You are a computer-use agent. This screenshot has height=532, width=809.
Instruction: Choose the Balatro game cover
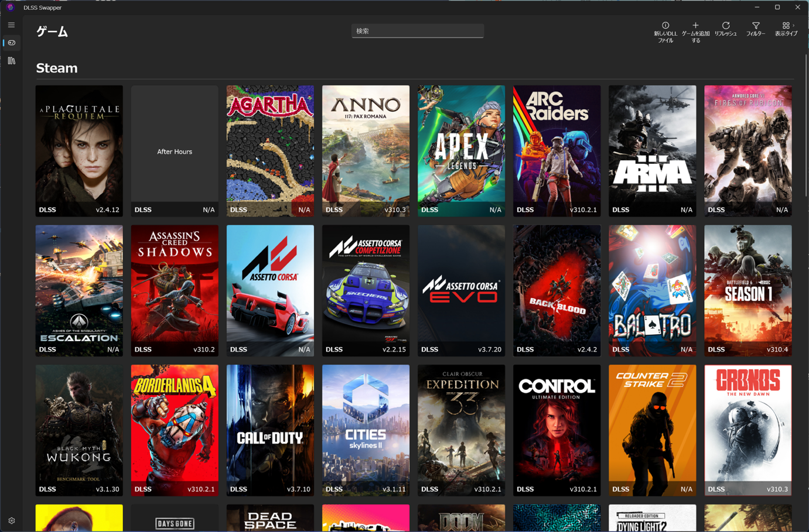tap(652, 291)
